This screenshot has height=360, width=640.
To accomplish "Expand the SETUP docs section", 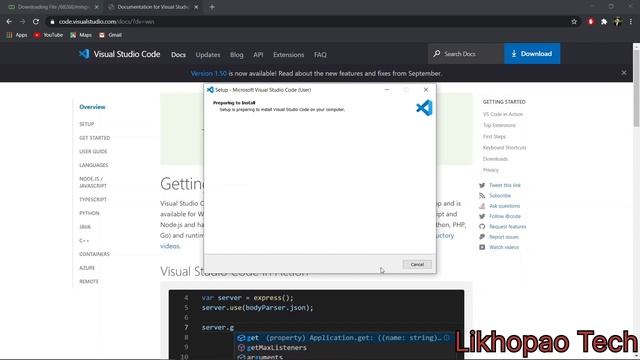I will (87, 124).
